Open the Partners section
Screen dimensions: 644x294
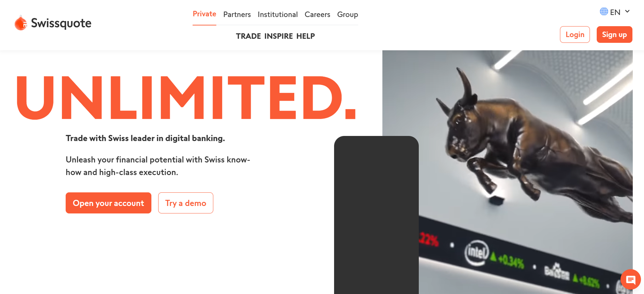(x=237, y=15)
